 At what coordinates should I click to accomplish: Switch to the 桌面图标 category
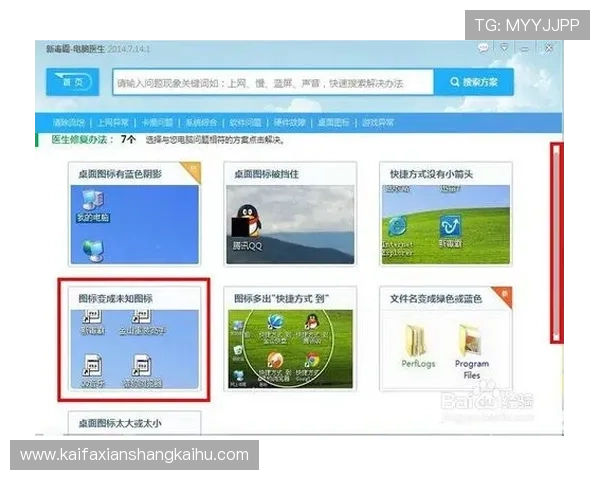pyautogui.click(x=334, y=122)
